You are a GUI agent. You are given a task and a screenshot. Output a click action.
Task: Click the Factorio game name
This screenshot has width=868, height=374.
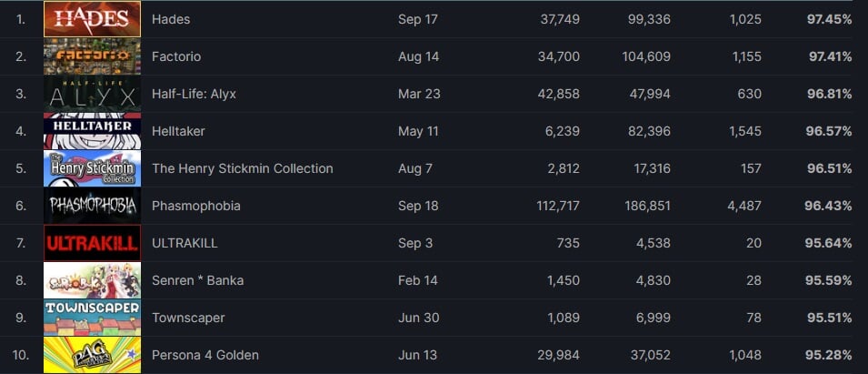[176, 56]
